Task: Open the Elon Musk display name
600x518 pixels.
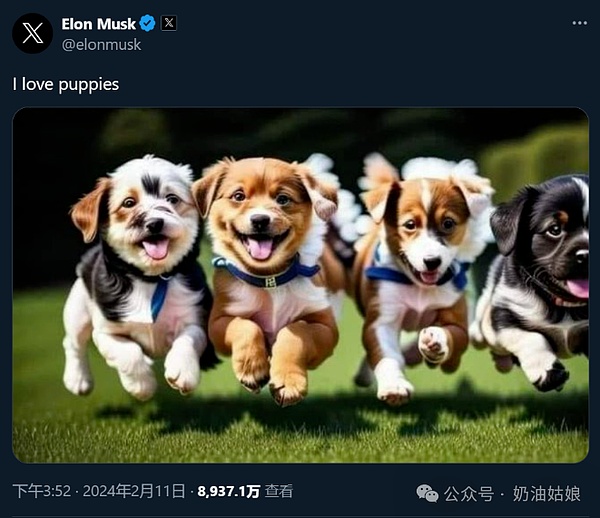Action: pos(98,24)
